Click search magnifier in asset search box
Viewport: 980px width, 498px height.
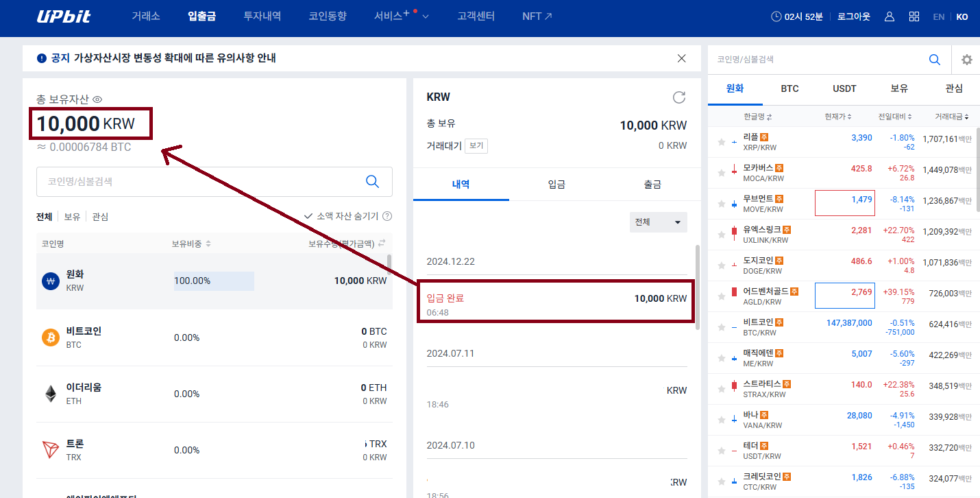(372, 181)
